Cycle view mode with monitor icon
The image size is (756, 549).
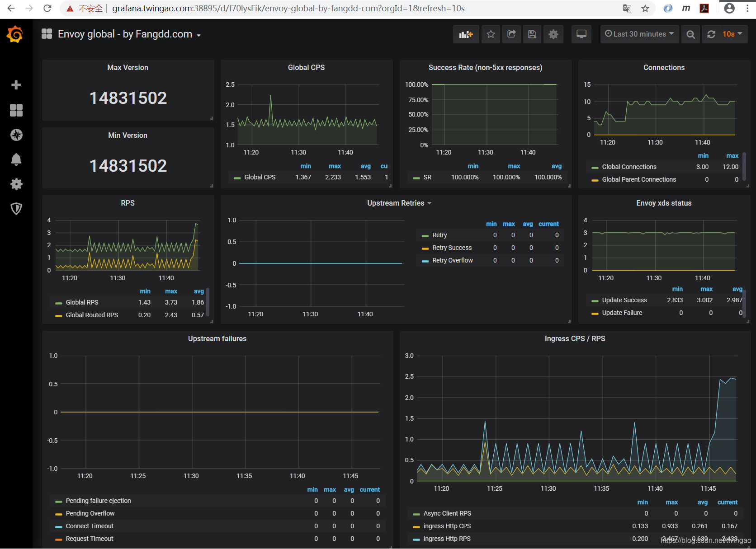click(581, 34)
